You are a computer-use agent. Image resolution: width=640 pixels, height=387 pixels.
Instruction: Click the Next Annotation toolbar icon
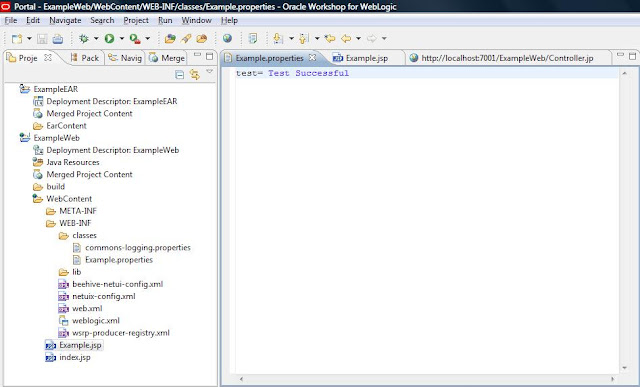pos(278,38)
